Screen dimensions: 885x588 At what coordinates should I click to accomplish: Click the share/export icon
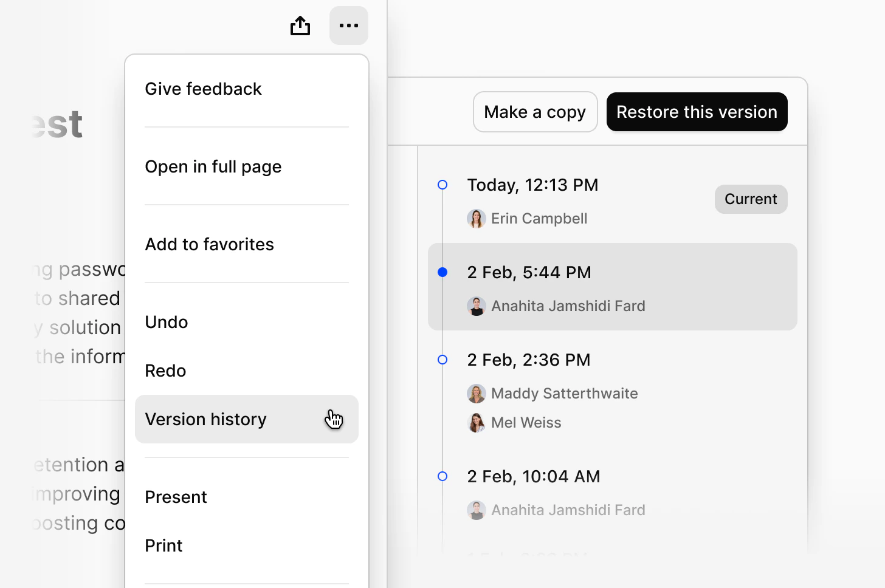(300, 26)
